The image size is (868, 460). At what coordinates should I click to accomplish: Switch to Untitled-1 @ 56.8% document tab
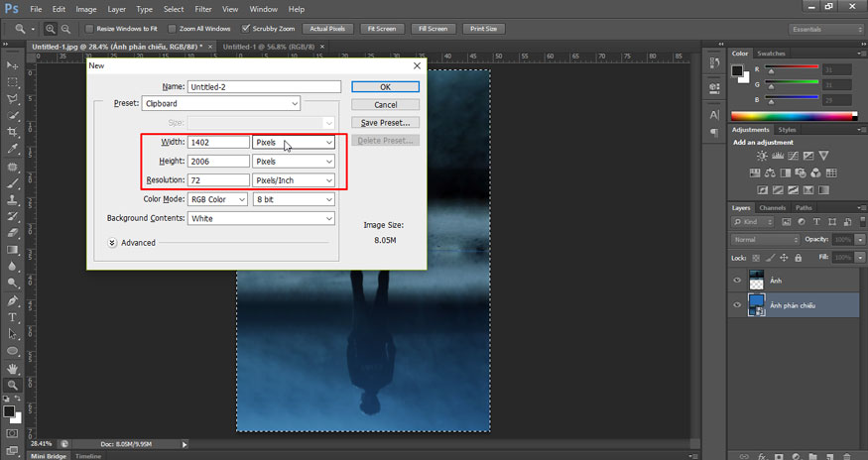click(269, 47)
